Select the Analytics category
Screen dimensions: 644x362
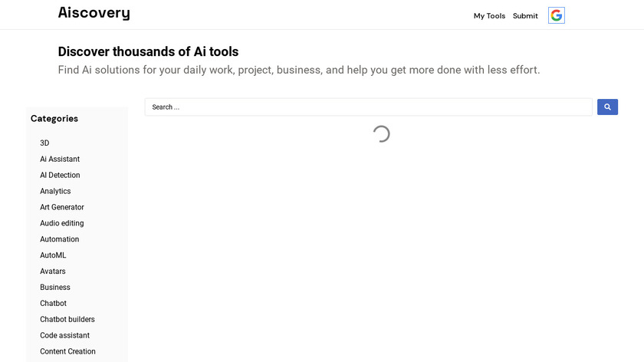point(55,192)
